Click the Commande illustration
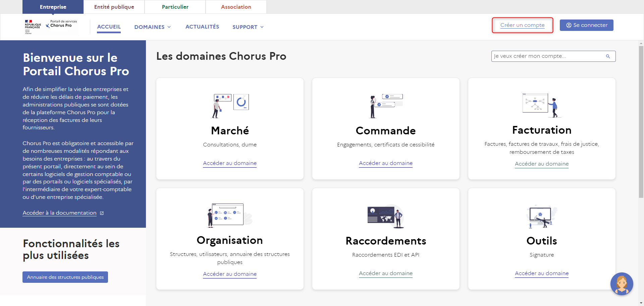 pos(386,106)
